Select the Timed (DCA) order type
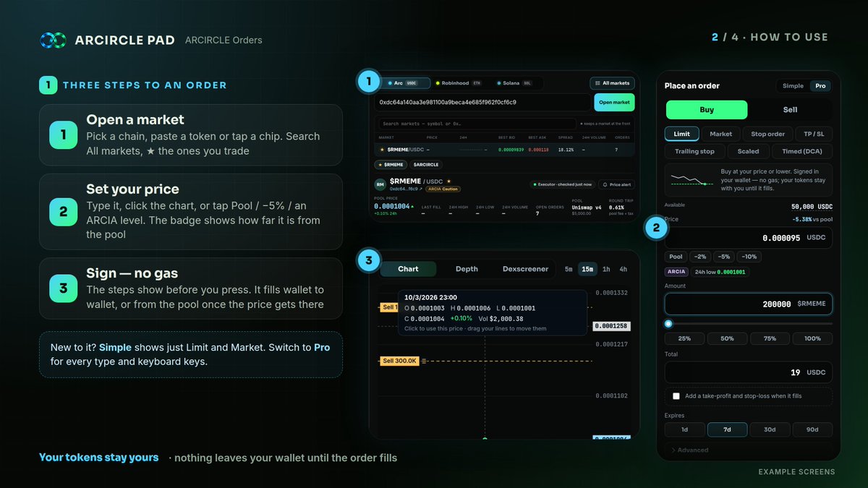The width and height of the screenshot is (868, 488). (x=801, y=151)
